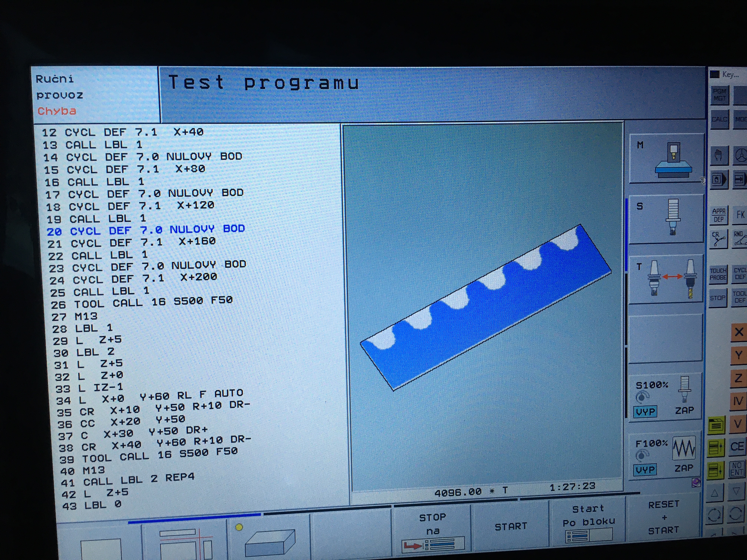Viewport: 747px width, 560px height.
Task: Toggle spindle override VYP switch
Action: pyautogui.click(x=645, y=411)
